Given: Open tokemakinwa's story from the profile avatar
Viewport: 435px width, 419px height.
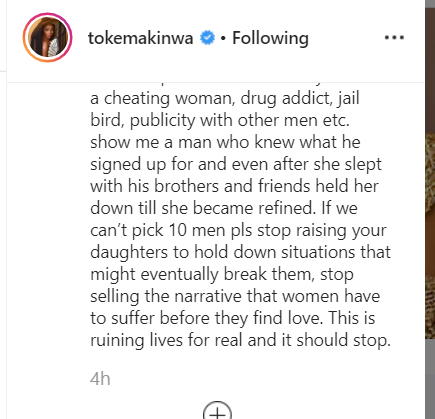Looking at the screenshot, I should (47, 38).
